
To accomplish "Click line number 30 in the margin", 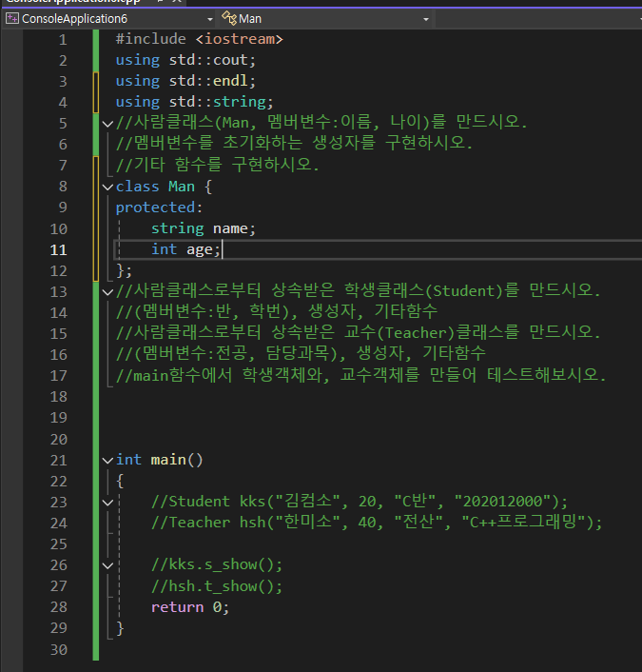I will click(59, 650).
